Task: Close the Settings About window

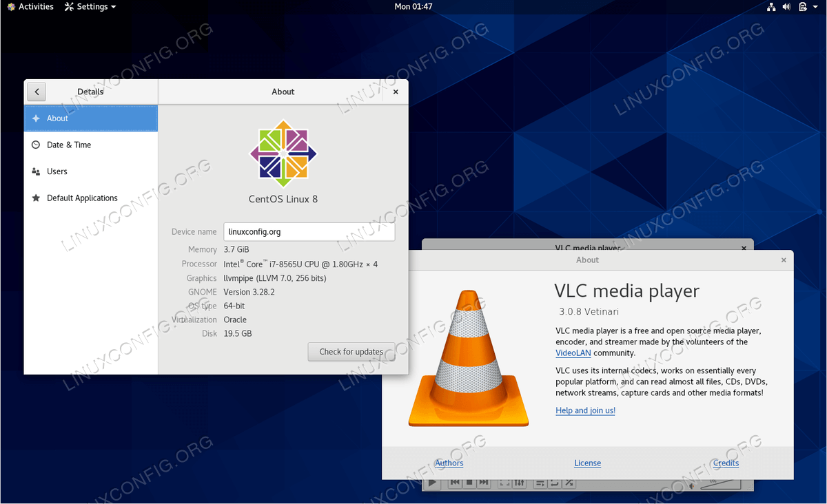Action: (x=396, y=92)
